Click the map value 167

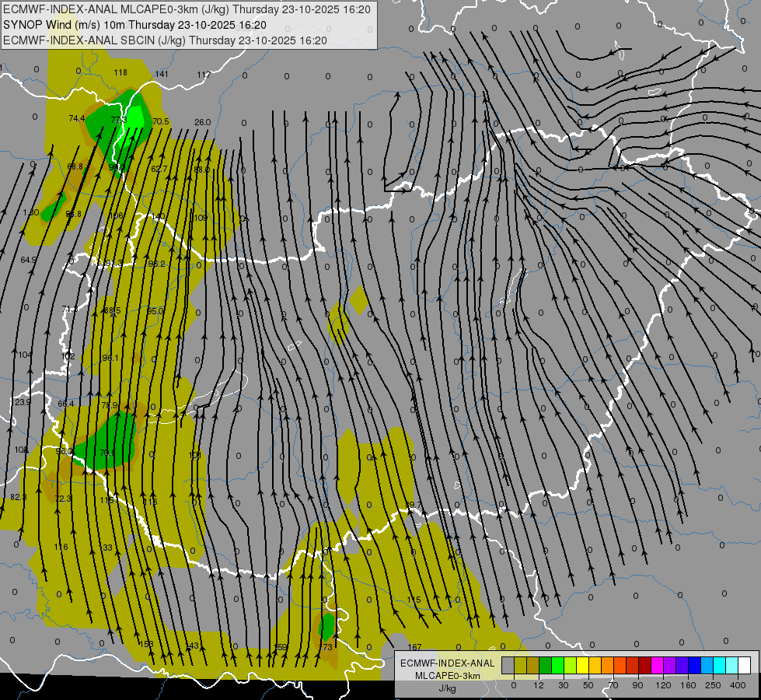click(414, 647)
